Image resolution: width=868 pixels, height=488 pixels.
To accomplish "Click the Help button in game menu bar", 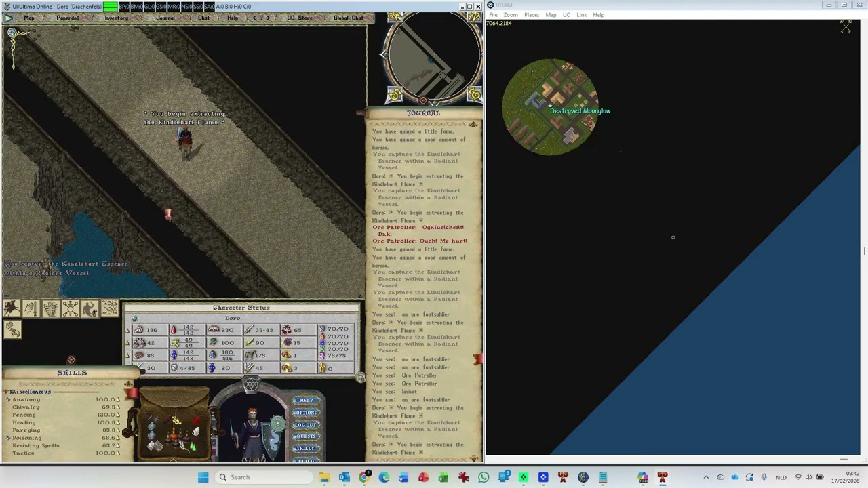I will [x=233, y=18].
